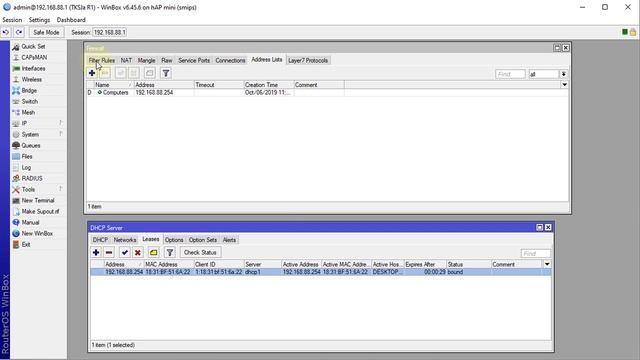Expand the Tools submenu in sidebar

point(28,189)
